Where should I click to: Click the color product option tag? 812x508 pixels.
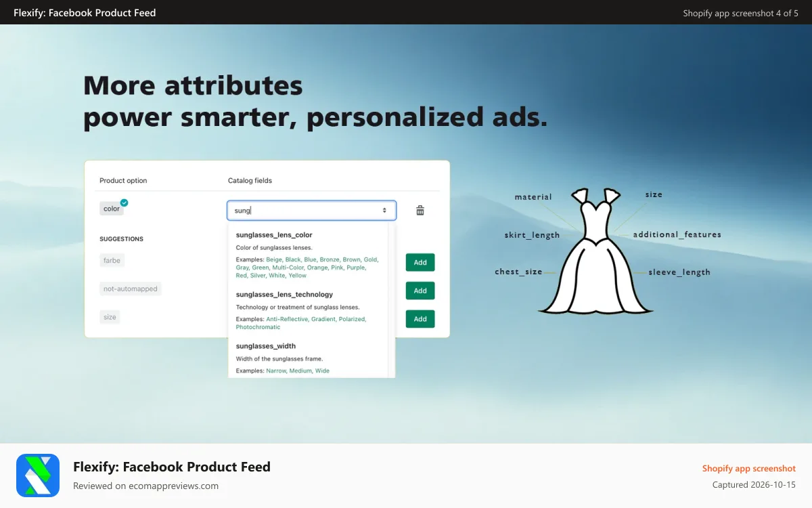click(112, 209)
